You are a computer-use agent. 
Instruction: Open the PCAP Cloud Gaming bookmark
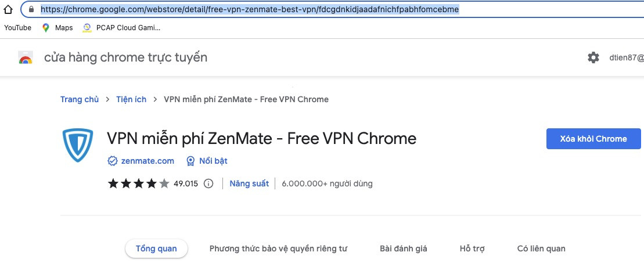coord(121,28)
